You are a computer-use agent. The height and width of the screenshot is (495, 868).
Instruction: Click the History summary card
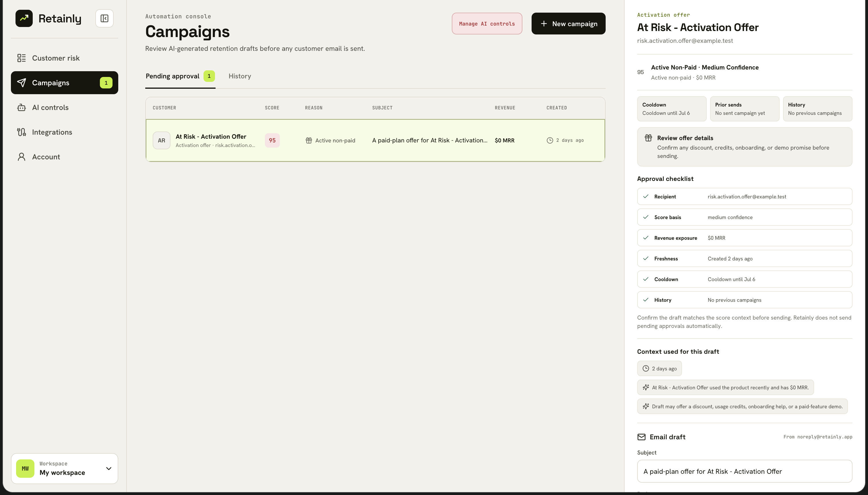pos(817,109)
